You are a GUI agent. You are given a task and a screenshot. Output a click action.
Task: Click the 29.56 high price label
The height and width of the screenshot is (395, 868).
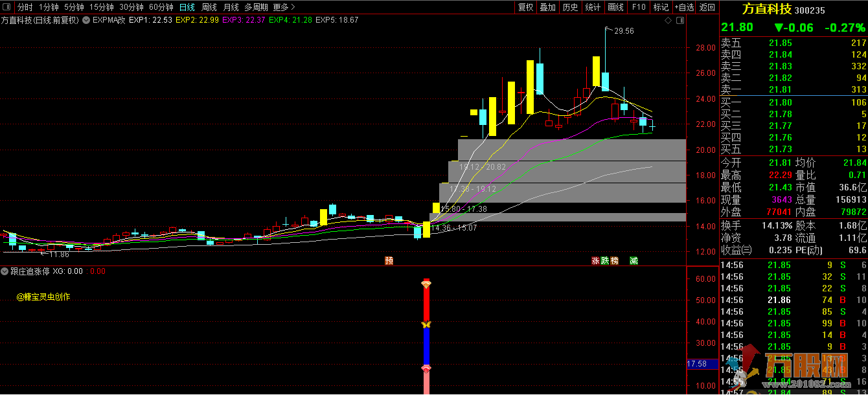(624, 30)
